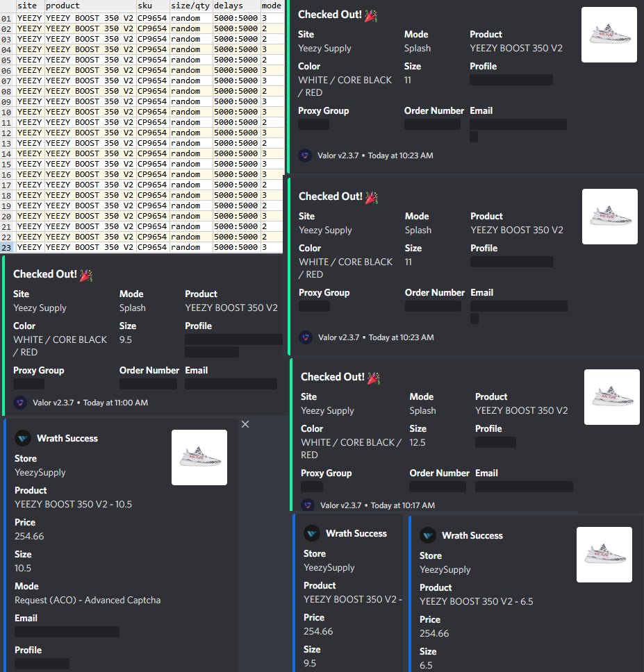Click the Wrath logo on the 10.5 success card
The image size is (644, 672).
pos(23,438)
